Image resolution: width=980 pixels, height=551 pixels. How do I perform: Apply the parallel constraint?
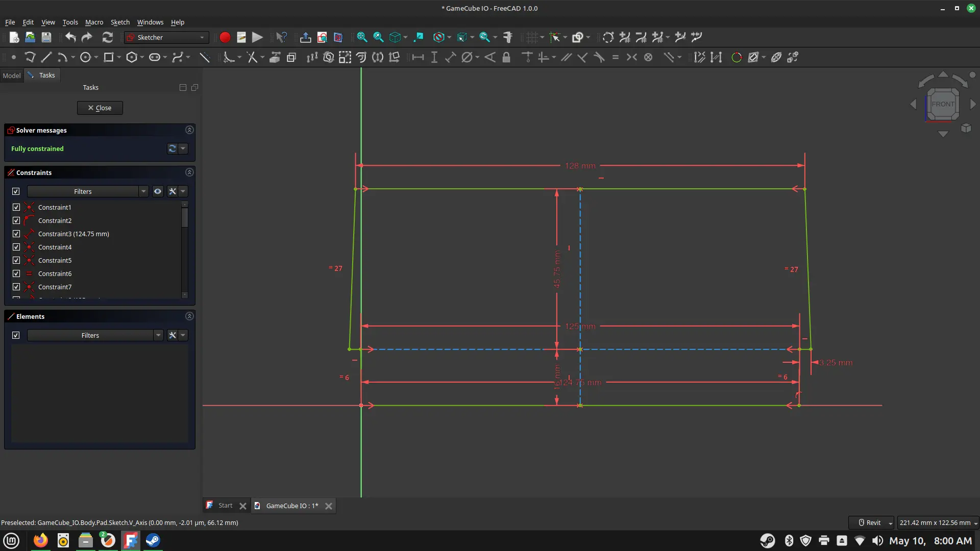click(x=566, y=57)
